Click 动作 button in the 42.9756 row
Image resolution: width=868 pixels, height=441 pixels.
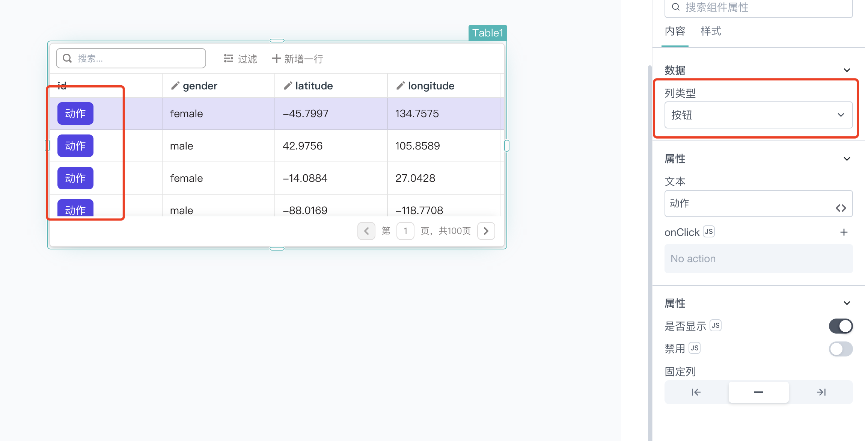[x=75, y=146]
